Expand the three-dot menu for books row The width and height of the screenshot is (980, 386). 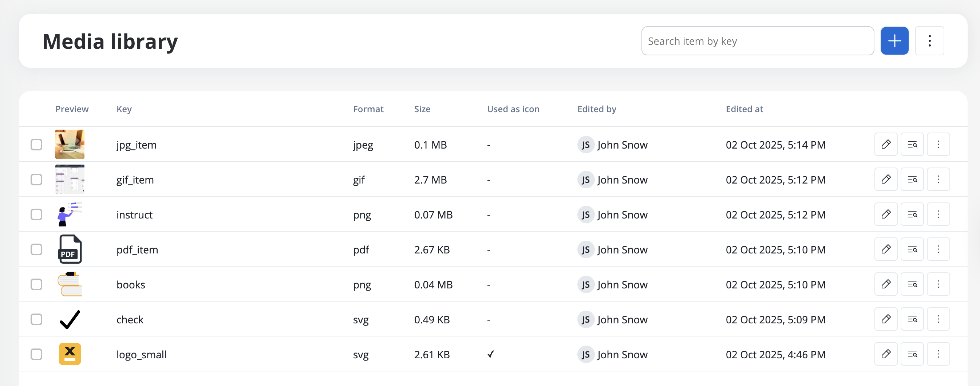pos(938,284)
